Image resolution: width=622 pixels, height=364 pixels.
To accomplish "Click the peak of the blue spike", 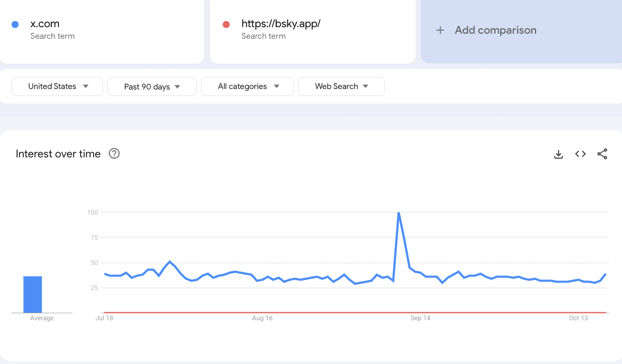I will (x=399, y=213).
